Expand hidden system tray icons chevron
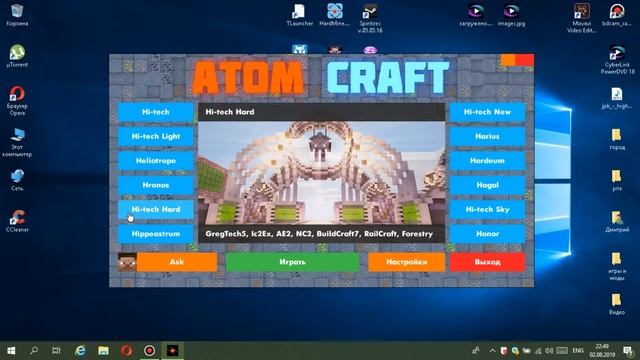 pyautogui.click(x=492, y=351)
